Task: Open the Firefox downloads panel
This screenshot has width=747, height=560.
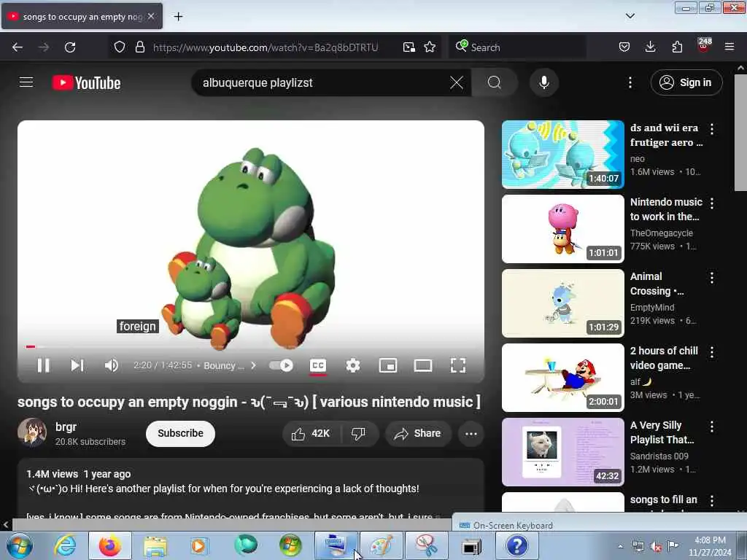Action: [x=650, y=47]
